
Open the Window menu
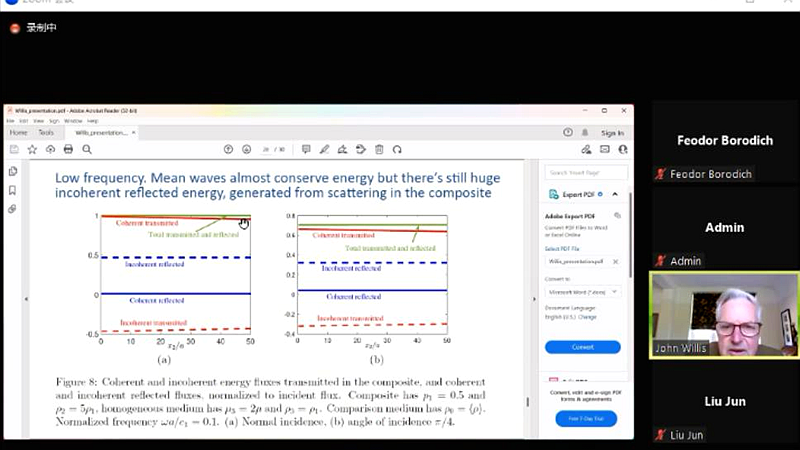pos(73,120)
